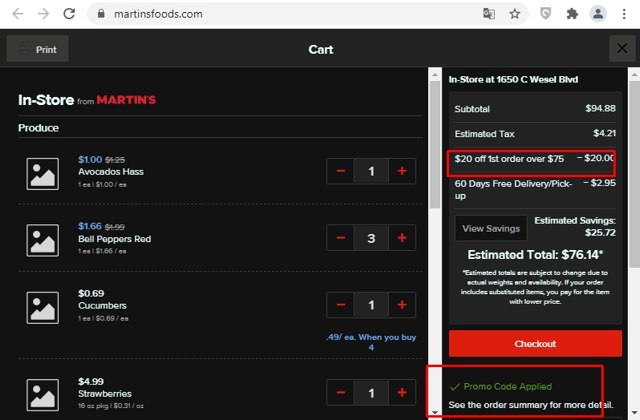640x420 pixels.
Task: Click the Estimated Savings: $25.72 text
Action: click(x=575, y=227)
